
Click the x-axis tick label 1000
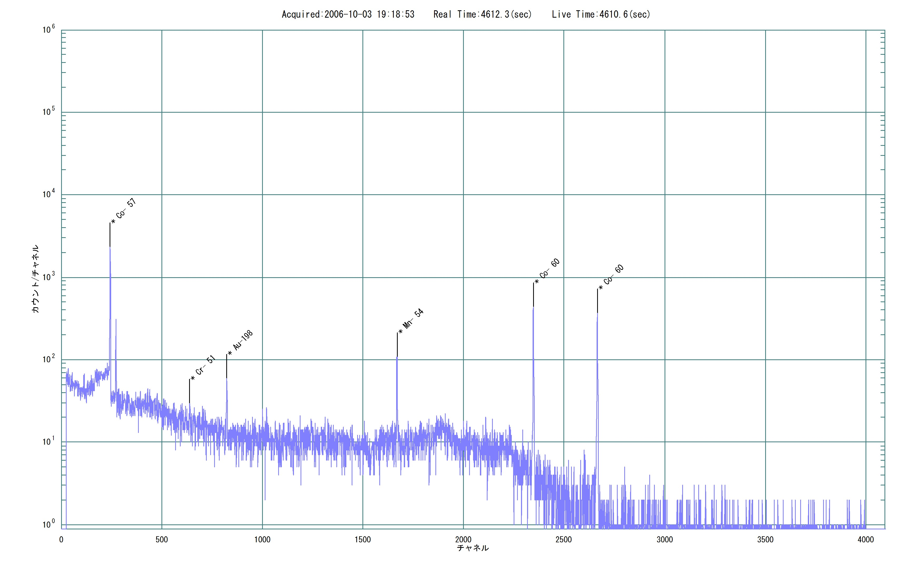click(x=262, y=540)
